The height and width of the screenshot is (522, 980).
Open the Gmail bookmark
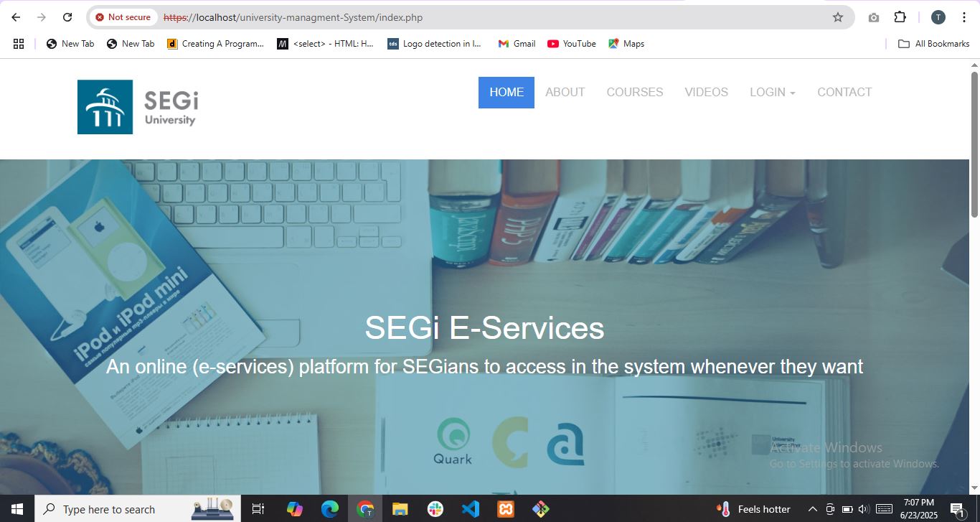517,44
